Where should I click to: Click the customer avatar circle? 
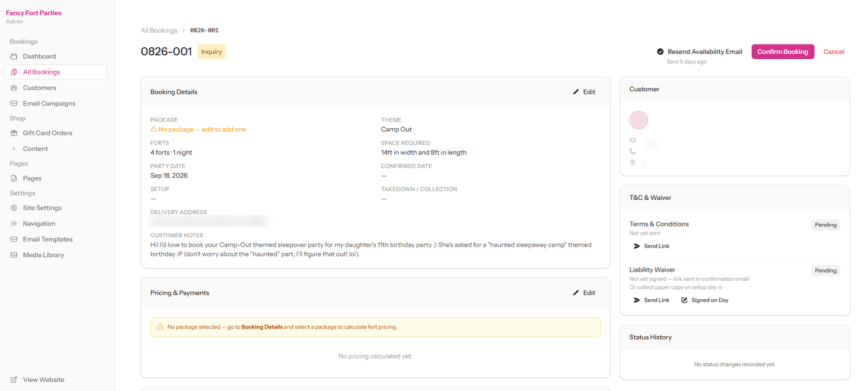click(x=639, y=120)
